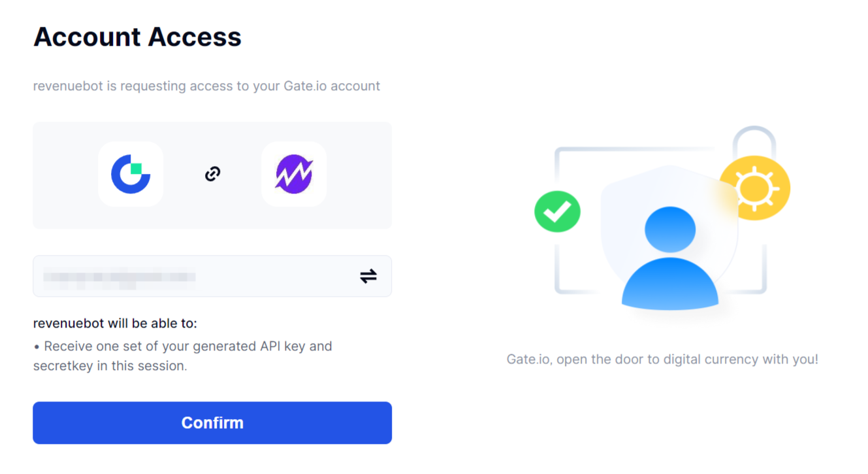The image size is (868, 474).
Task: Click the 'open the door to digital currency' tagline
Action: [x=662, y=359]
